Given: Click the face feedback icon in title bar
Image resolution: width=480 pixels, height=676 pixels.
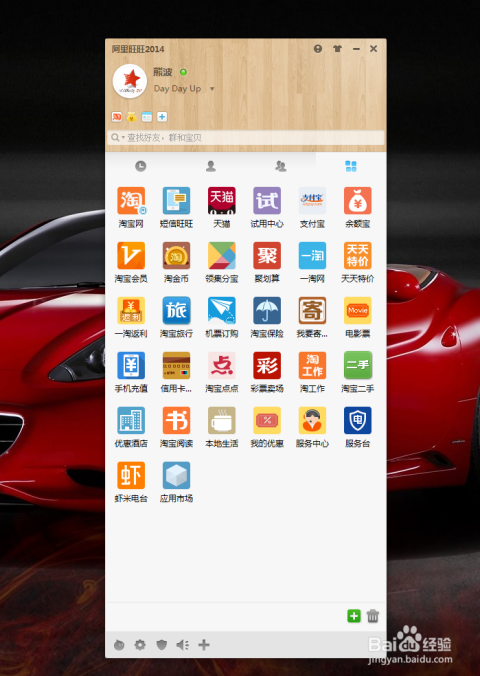Looking at the screenshot, I should 318,49.
